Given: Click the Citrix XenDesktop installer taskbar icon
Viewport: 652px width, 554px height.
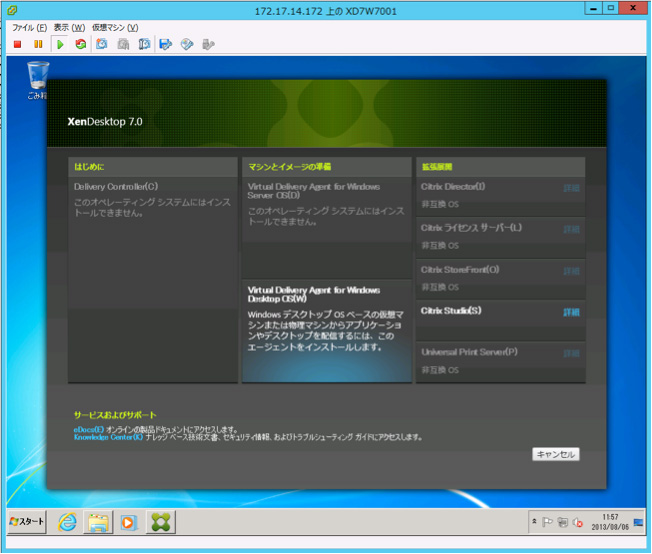Looking at the screenshot, I should click(161, 522).
